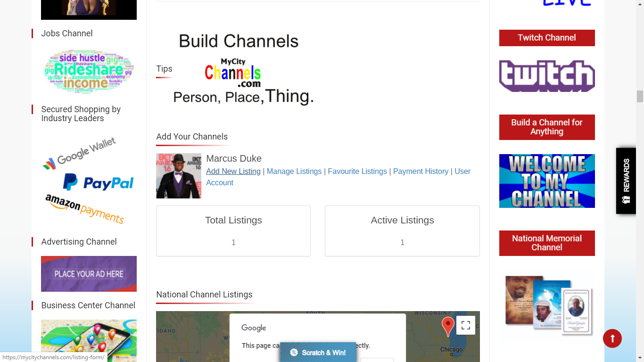Click the Build Channels MyCityChannels logo image
The image size is (644, 362).
(x=243, y=69)
